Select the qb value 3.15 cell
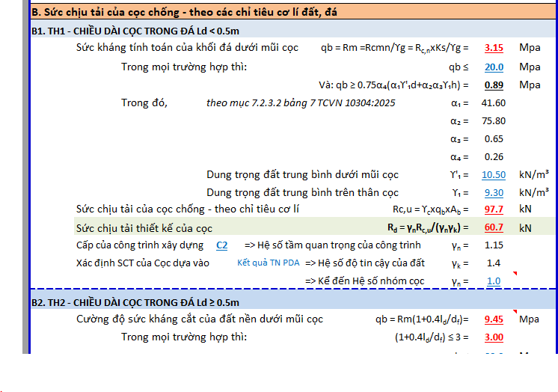Viewport: 558px width, 392px height. click(494, 48)
